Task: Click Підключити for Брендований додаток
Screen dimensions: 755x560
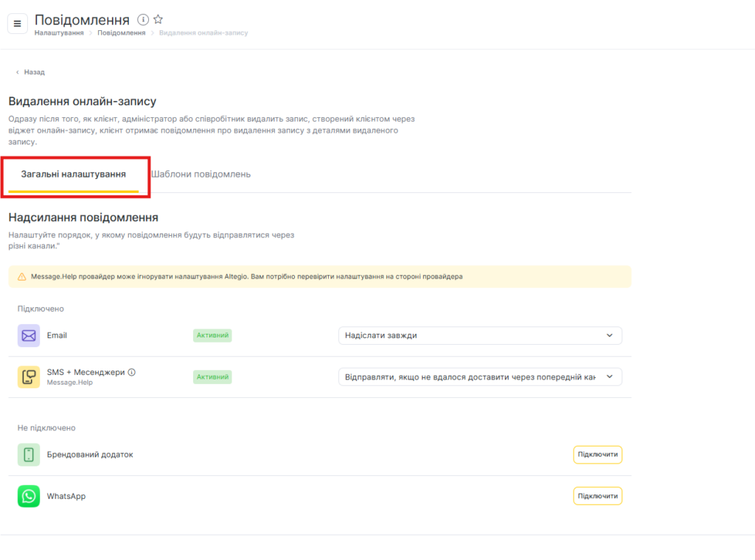Action: click(x=597, y=455)
